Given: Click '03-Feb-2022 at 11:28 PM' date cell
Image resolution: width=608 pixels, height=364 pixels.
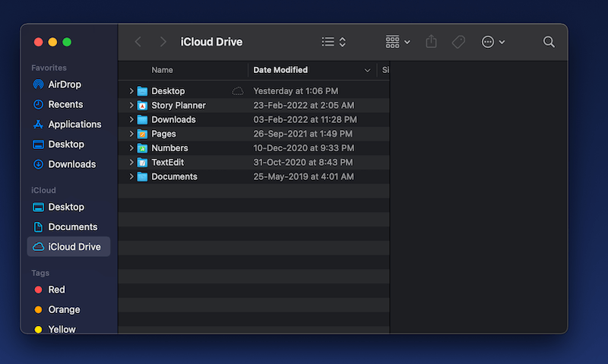Looking at the screenshot, I should pyautogui.click(x=306, y=119).
